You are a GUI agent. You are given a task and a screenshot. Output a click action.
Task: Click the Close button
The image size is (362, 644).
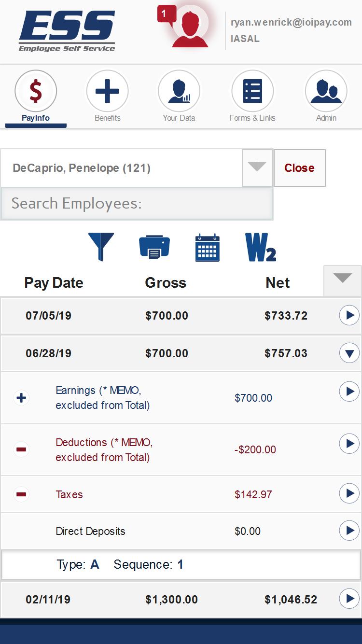299,168
